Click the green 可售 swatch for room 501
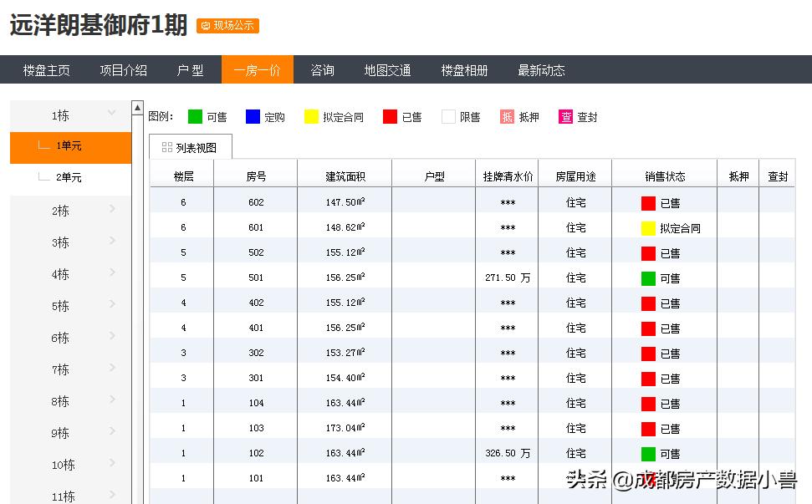Screen dimensions: 812x504 [x=646, y=277]
